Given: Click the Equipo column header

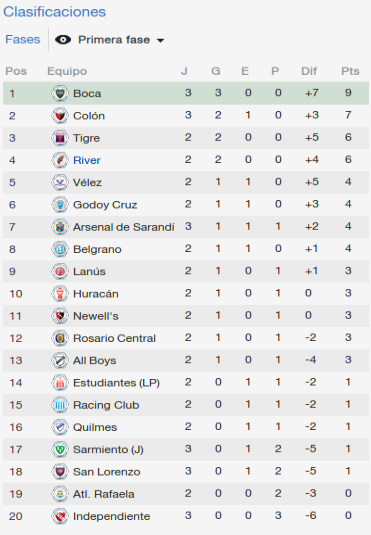Looking at the screenshot, I should (67, 71).
